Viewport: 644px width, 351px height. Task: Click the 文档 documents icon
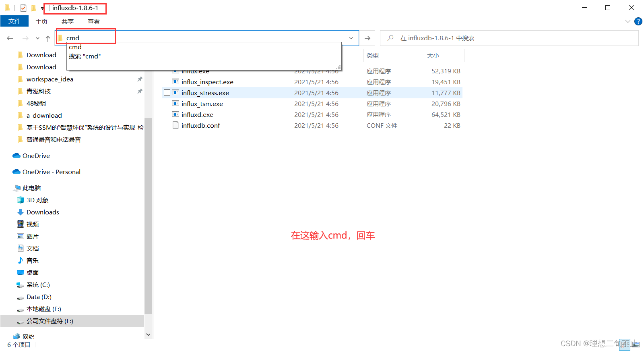click(x=21, y=248)
